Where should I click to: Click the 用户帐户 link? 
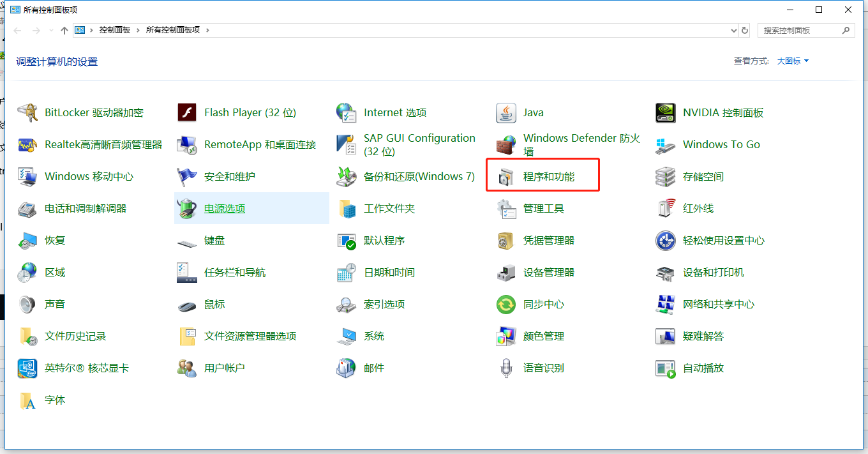(225, 368)
